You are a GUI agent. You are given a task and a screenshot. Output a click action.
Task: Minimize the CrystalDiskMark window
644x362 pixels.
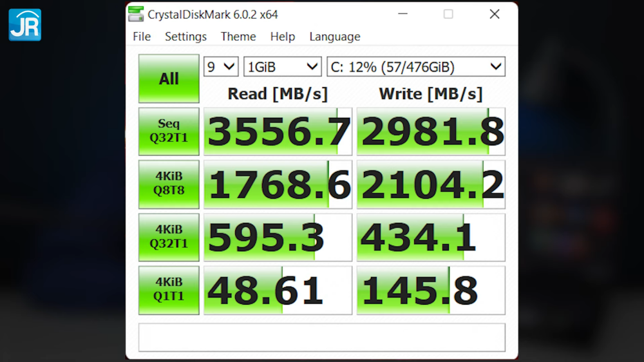(402, 14)
